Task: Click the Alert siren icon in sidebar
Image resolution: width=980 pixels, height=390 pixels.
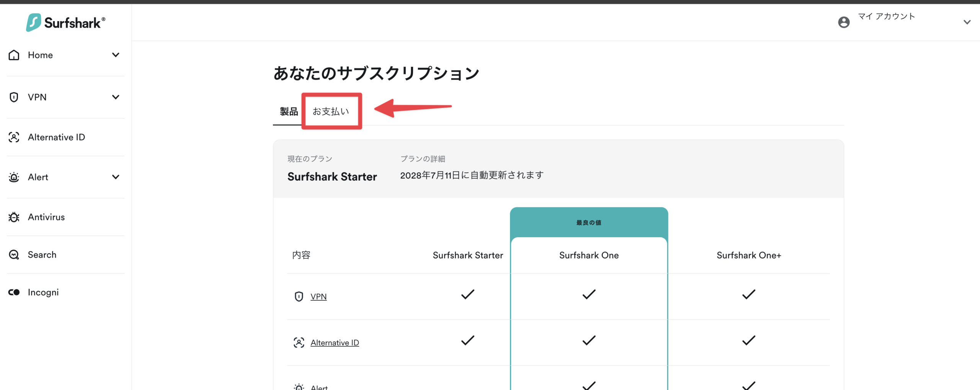Action: (14, 177)
